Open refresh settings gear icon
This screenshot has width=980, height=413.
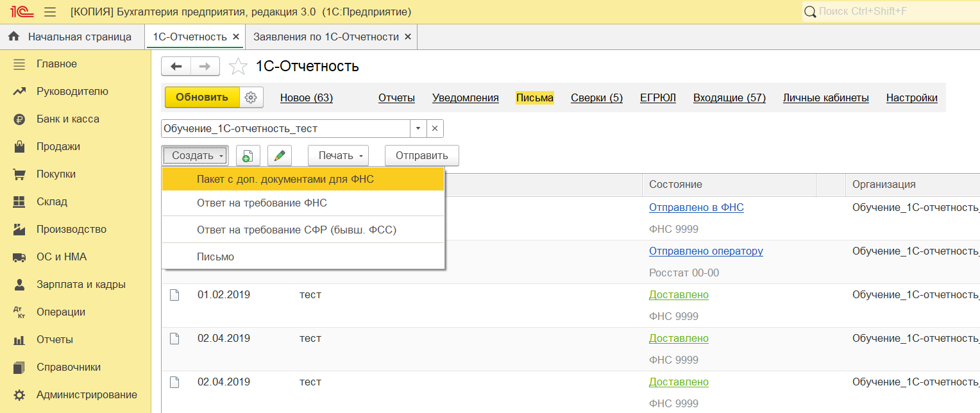pos(251,97)
